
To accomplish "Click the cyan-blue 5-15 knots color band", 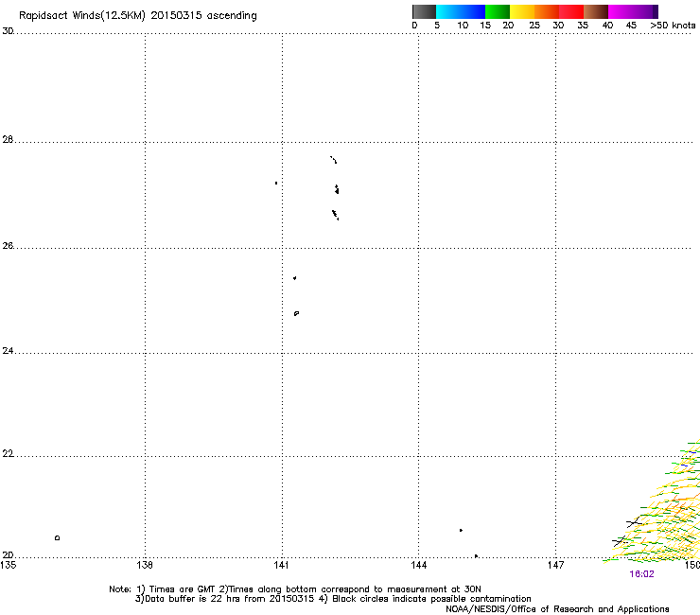I will click(x=461, y=11).
